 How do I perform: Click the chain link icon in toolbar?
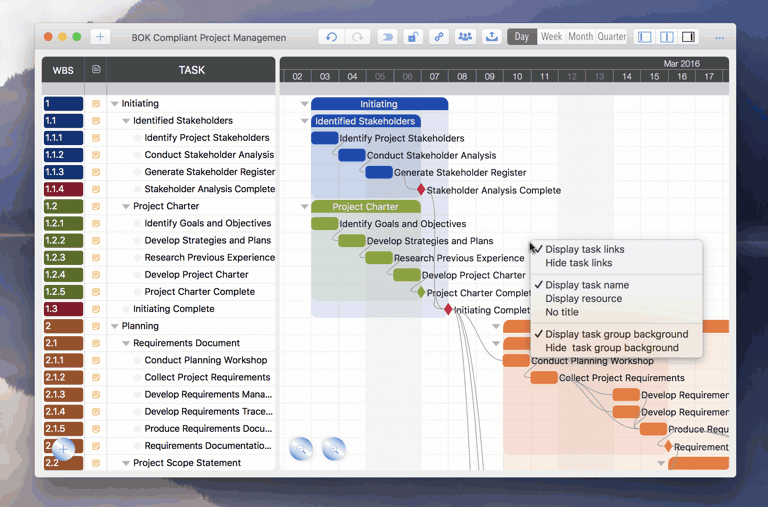438,37
